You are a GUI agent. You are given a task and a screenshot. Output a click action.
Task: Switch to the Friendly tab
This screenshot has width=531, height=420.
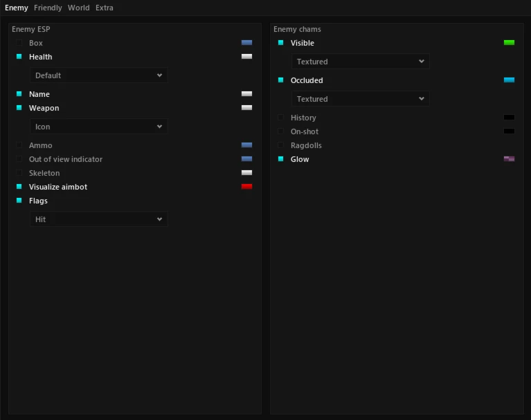pyautogui.click(x=48, y=8)
